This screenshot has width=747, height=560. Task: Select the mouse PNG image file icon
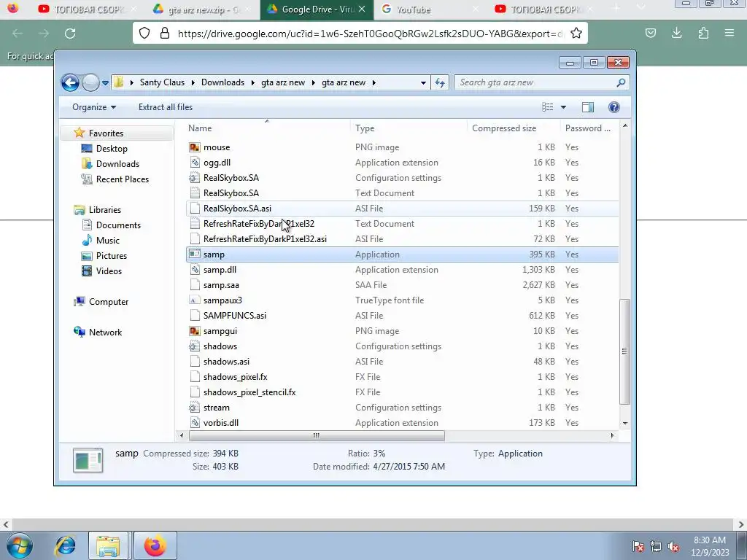(194, 147)
